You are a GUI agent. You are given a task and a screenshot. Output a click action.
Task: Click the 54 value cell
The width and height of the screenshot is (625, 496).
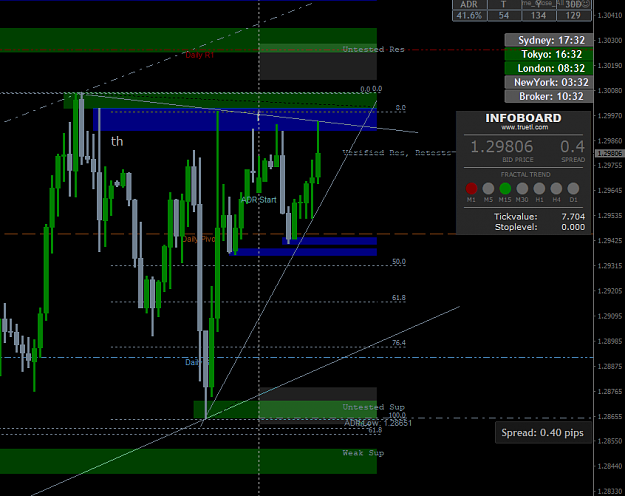coord(504,16)
